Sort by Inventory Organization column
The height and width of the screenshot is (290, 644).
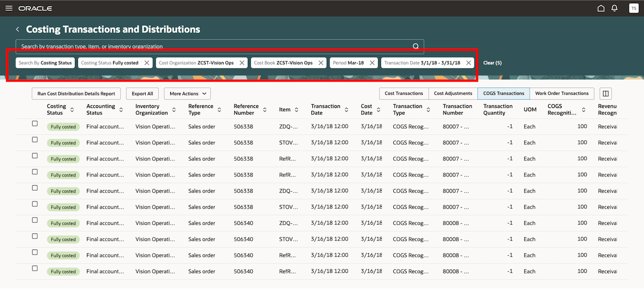click(174, 110)
